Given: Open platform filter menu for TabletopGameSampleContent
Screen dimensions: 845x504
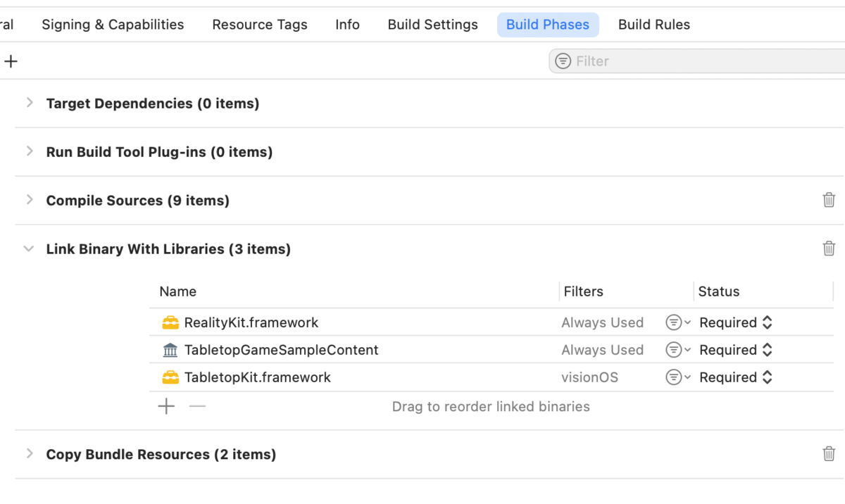Looking at the screenshot, I should pos(678,350).
